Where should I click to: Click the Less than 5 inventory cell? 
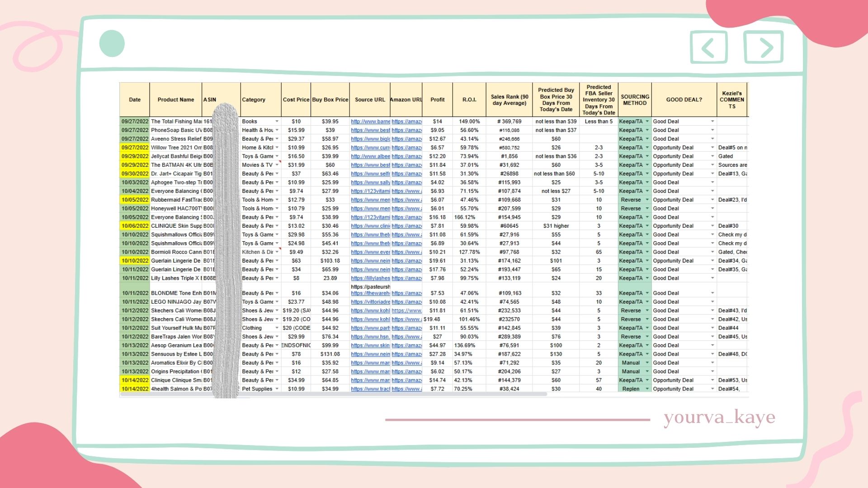[x=599, y=122]
